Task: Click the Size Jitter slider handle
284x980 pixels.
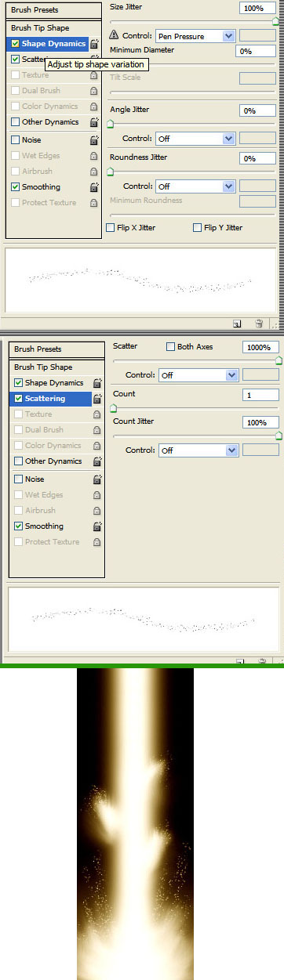Action: pos(275,22)
